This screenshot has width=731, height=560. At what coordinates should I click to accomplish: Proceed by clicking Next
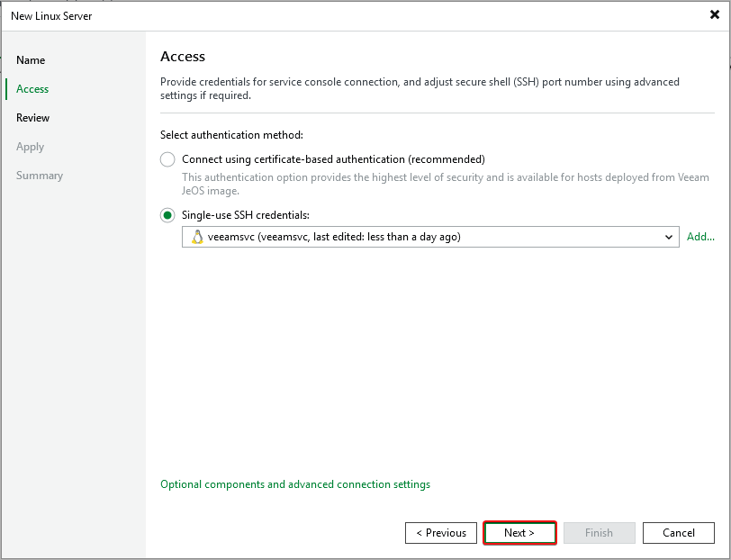519,533
